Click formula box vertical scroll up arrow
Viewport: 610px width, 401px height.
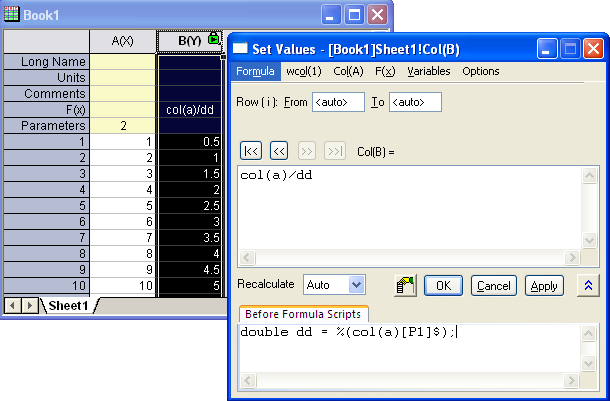coord(589,175)
